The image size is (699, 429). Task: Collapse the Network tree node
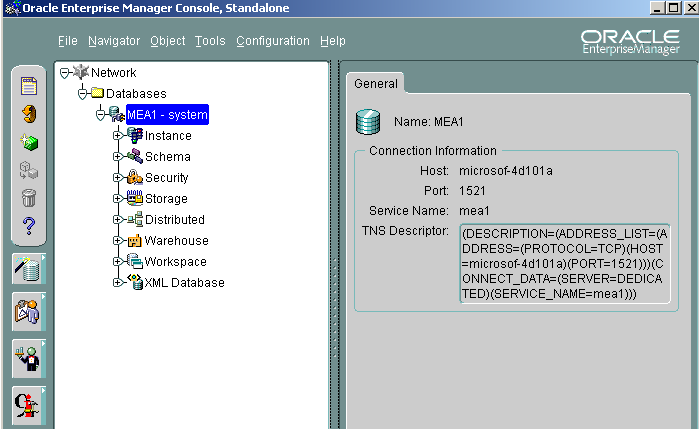click(x=65, y=73)
